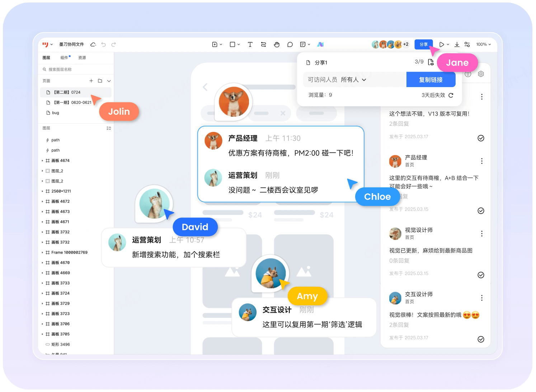
Task: Click the blue 分享 button
Action: click(x=423, y=44)
